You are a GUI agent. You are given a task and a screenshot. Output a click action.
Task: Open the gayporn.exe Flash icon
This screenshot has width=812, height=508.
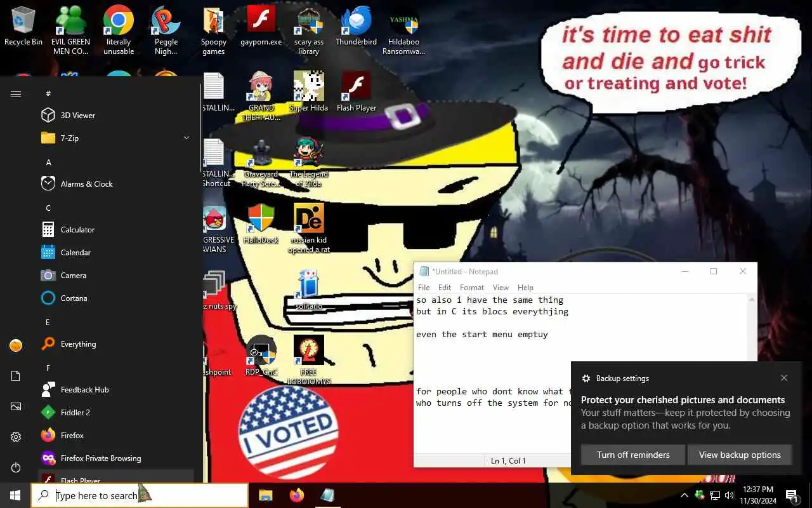click(261, 27)
